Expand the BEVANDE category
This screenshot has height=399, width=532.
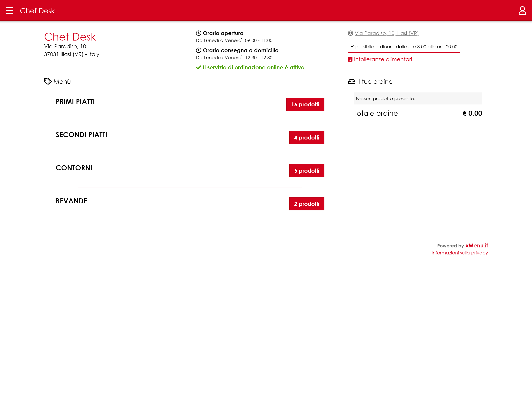pos(71,201)
